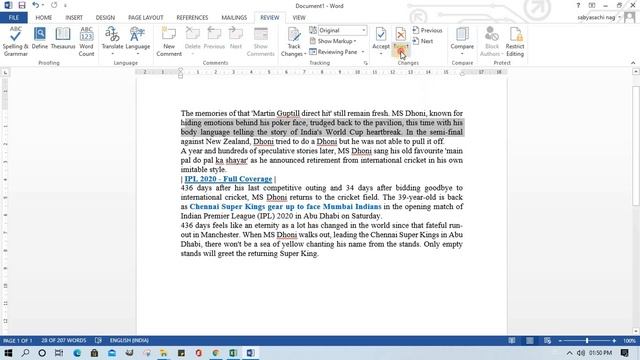
Task: Open the Thesaurus
Action: [x=63, y=39]
